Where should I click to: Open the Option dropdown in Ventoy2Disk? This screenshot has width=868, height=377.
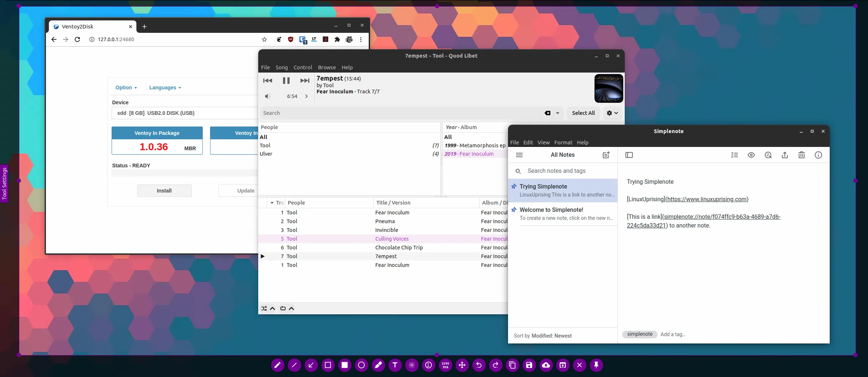126,88
